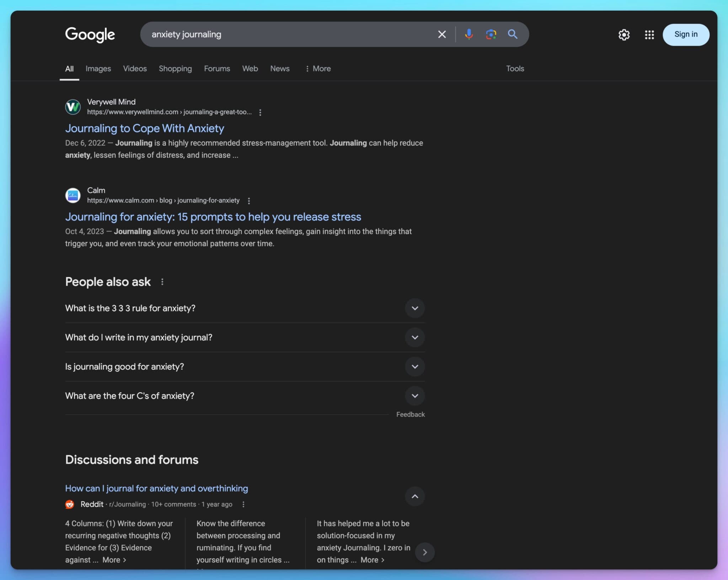The height and width of the screenshot is (580, 728).
Task: Collapse the Reddit discussion preview
Action: click(x=415, y=496)
